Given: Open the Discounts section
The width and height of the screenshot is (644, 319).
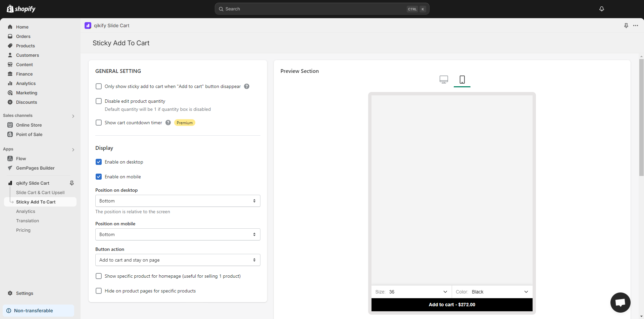Looking at the screenshot, I should pos(27,102).
